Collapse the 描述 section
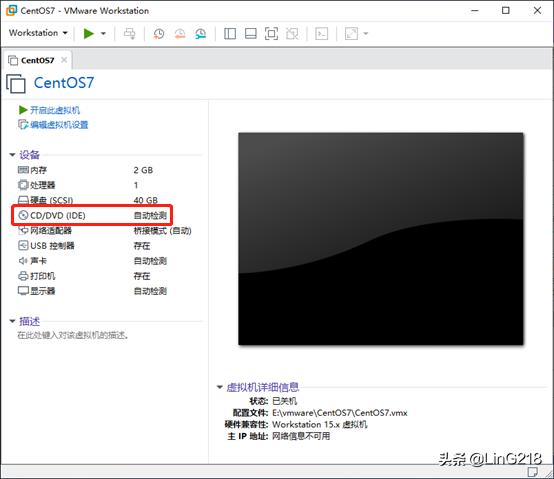This screenshot has width=554, height=479. (x=12, y=321)
